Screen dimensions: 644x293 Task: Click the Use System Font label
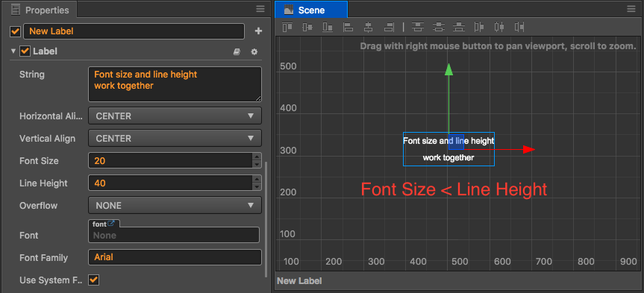51,280
